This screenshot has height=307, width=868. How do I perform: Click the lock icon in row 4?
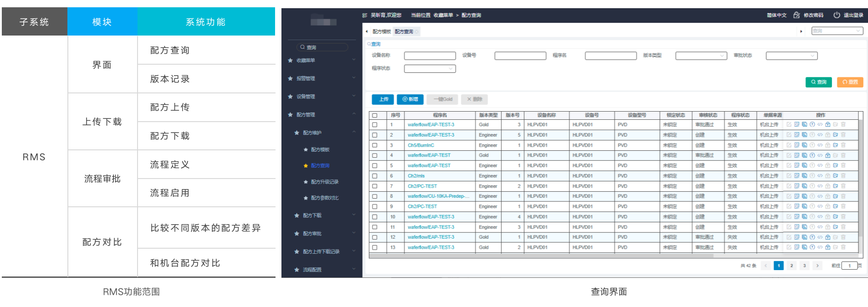tap(827, 155)
